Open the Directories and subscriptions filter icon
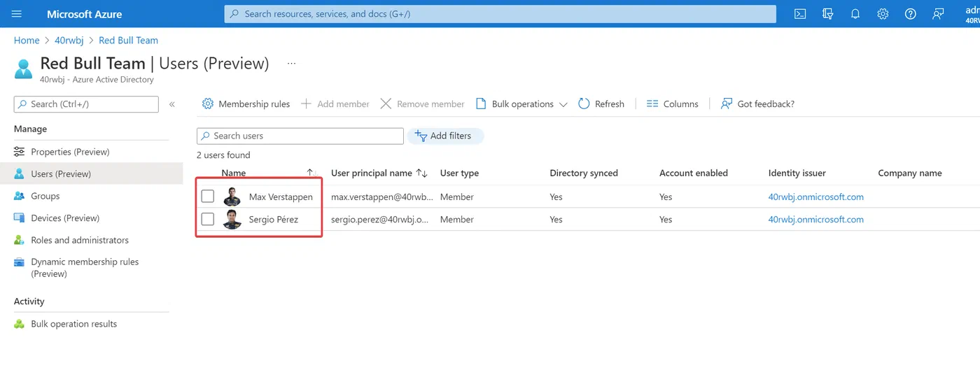The width and height of the screenshot is (980, 384). 828,14
